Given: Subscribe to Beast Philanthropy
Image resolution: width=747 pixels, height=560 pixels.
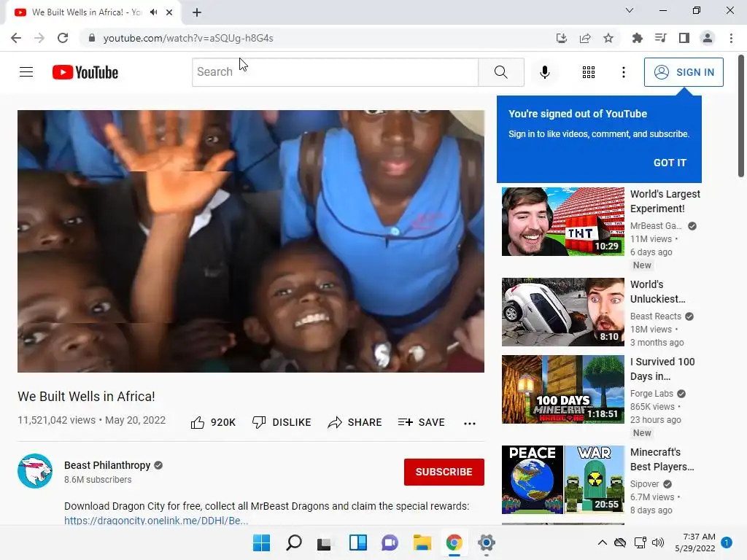Looking at the screenshot, I should coord(444,472).
